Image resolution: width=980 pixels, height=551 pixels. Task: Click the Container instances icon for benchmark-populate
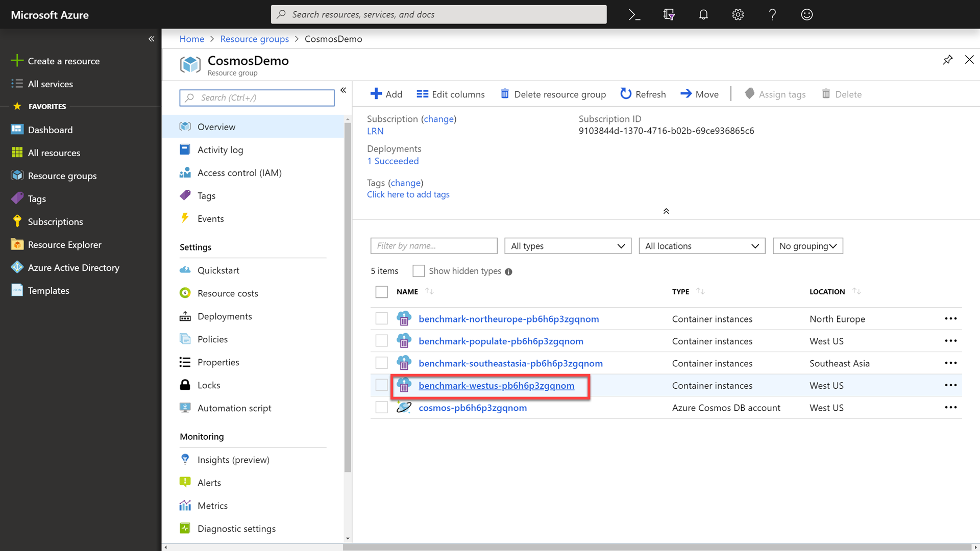click(x=404, y=340)
